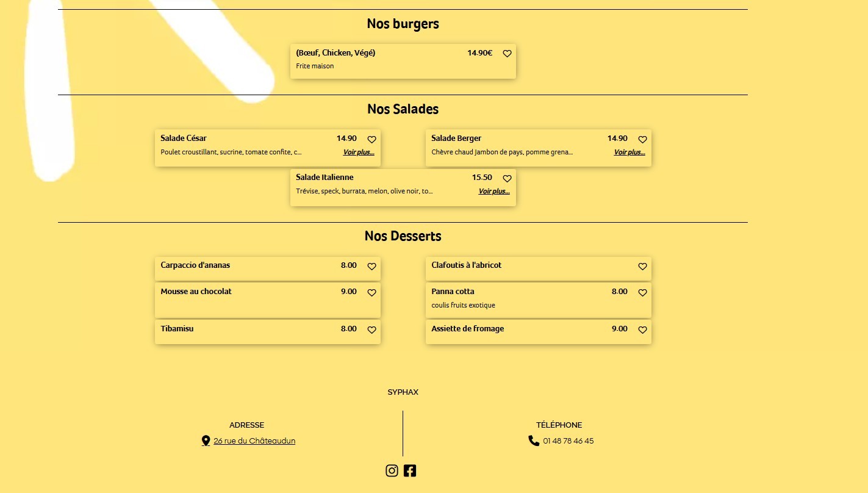Screen dimensions: 868x493
Task: Click the Poulet croustillant description text
Action: coord(231,153)
